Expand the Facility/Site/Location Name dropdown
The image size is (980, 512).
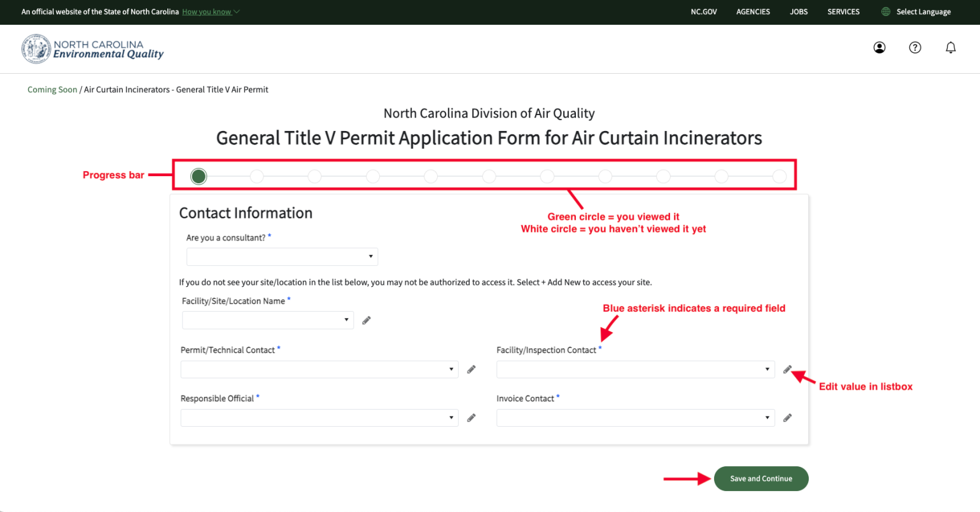coord(268,320)
